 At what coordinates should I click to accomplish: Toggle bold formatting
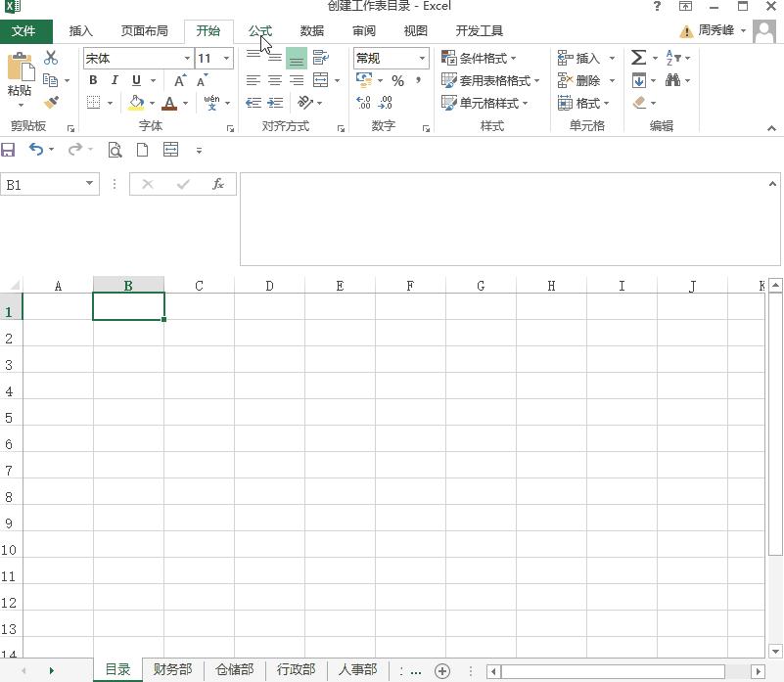(92, 80)
